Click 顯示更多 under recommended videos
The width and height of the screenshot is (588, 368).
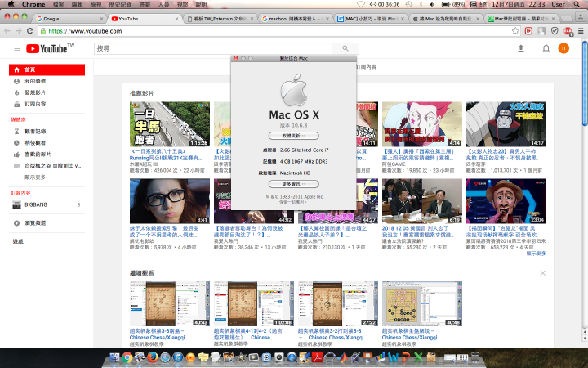pyautogui.click(x=536, y=254)
